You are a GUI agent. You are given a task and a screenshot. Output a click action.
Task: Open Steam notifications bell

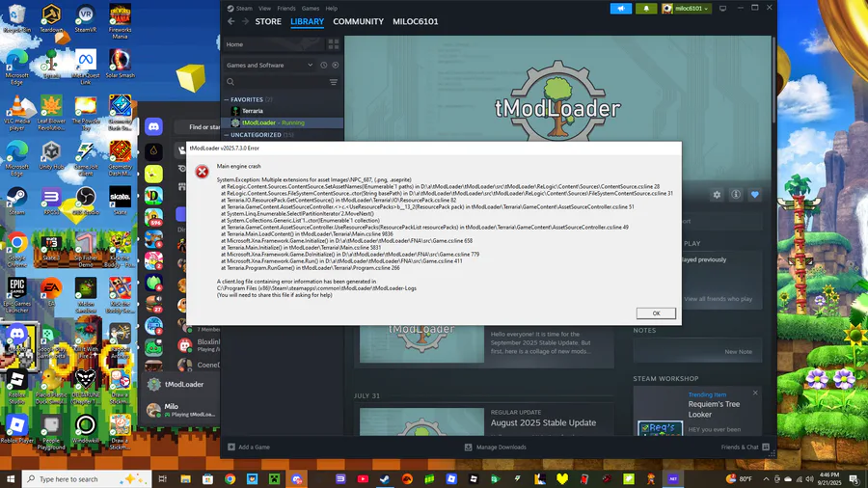646,9
